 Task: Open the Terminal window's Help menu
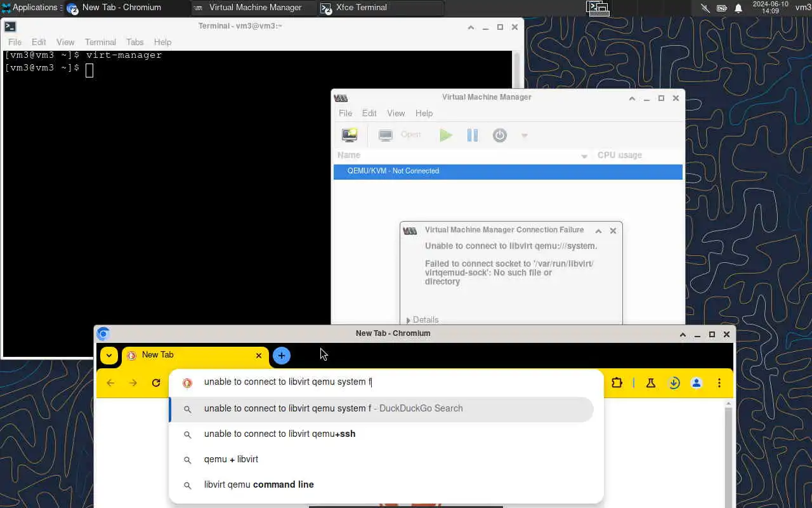click(162, 42)
